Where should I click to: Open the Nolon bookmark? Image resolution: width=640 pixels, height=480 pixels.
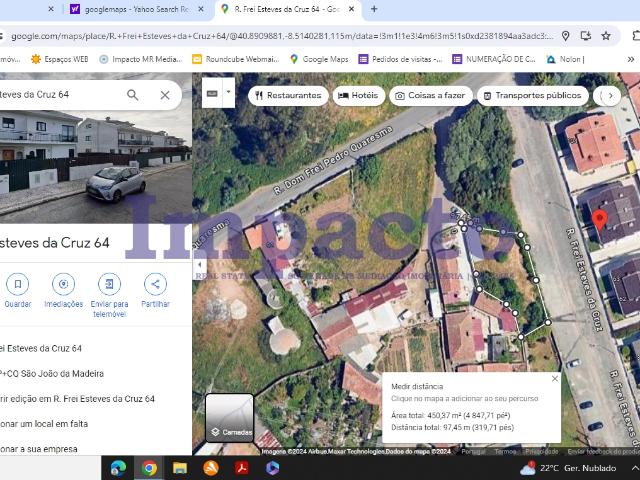566,59
